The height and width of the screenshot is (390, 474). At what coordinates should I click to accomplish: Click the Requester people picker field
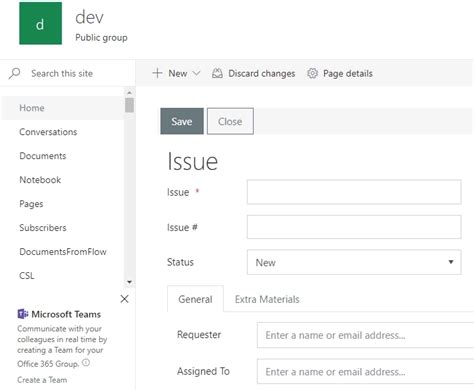coord(365,335)
